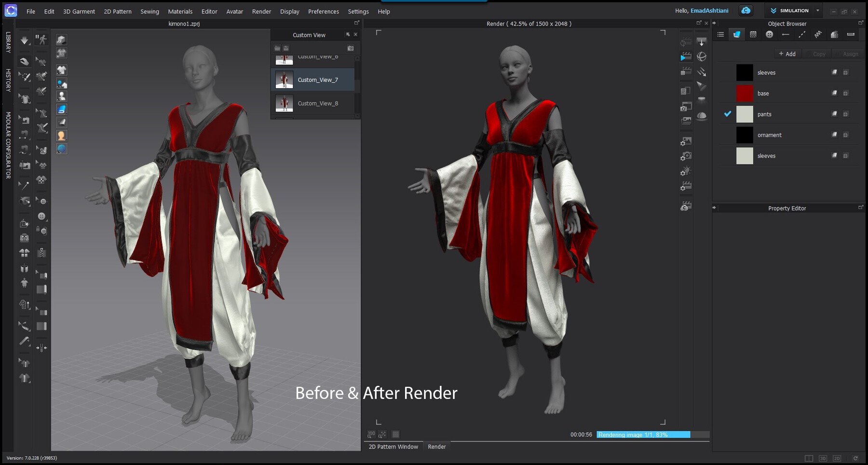Open the Sewing menu

[x=149, y=11]
